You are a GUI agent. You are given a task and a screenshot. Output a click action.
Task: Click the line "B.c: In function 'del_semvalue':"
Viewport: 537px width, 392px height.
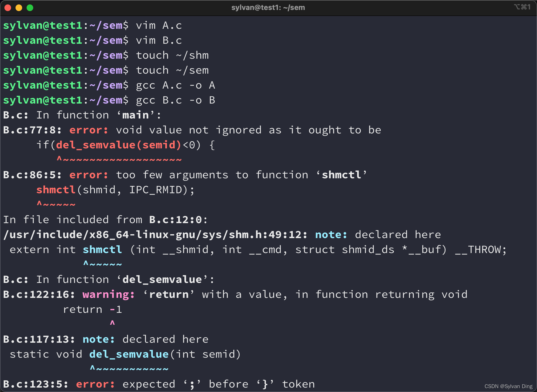click(109, 280)
